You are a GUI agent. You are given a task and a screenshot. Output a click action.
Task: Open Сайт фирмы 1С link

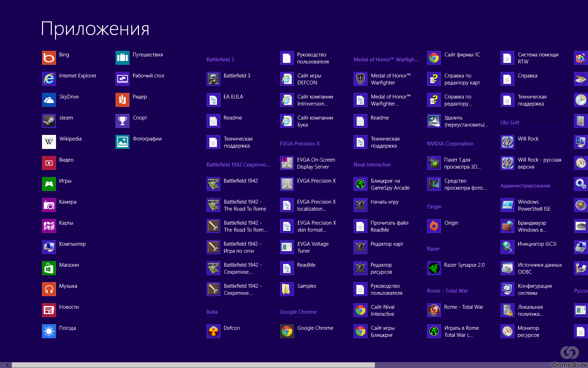[453, 58]
